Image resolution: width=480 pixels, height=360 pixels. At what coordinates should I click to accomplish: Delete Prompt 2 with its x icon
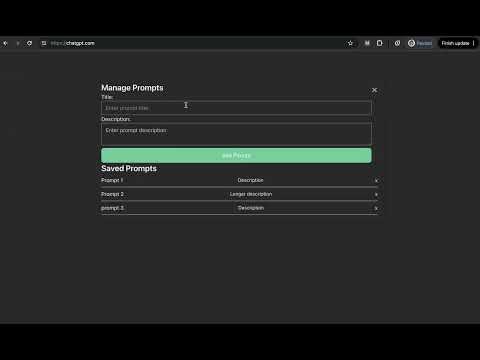tap(376, 194)
